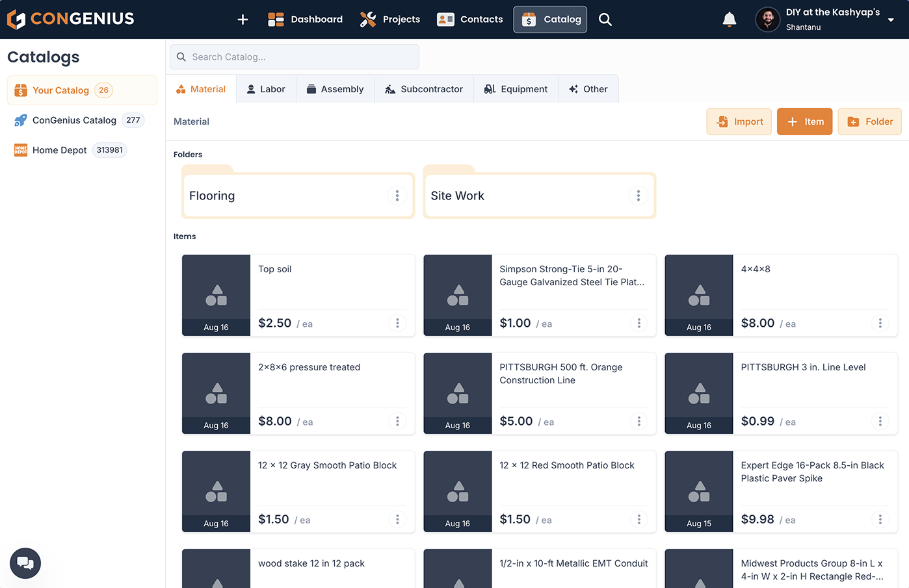Open Site Work folder options menu
This screenshot has width=909, height=588.
pos(639,196)
